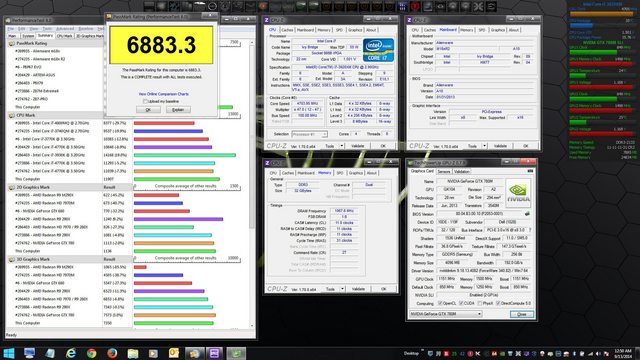Collapse the CPU Mark results group
Screen dimensions: 640x360
(12, 115)
